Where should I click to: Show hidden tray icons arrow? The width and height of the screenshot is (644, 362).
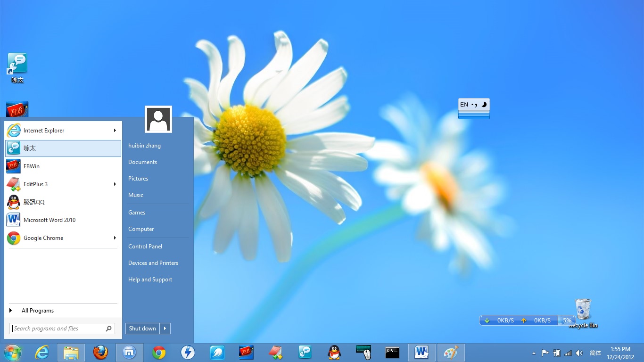point(534,353)
